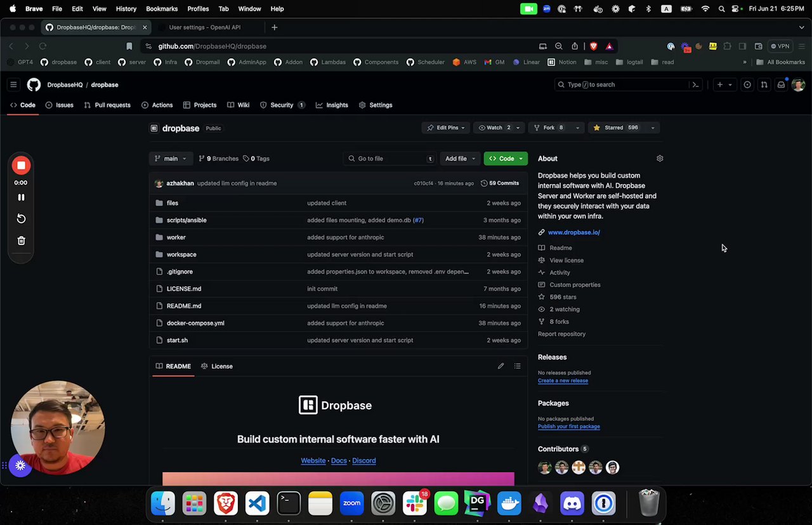Open the command palette icon in search
This screenshot has height=525, width=812.
pyautogui.click(x=695, y=84)
